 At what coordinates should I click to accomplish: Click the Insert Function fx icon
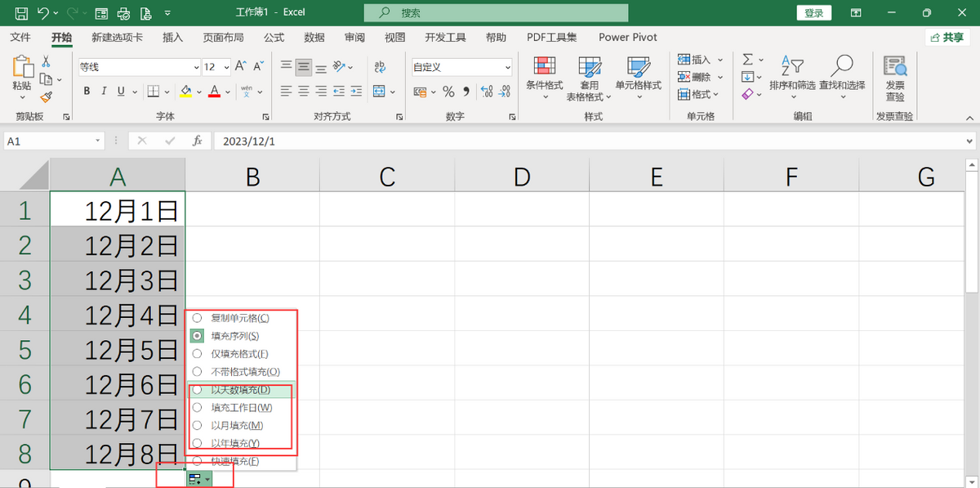coord(198,141)
